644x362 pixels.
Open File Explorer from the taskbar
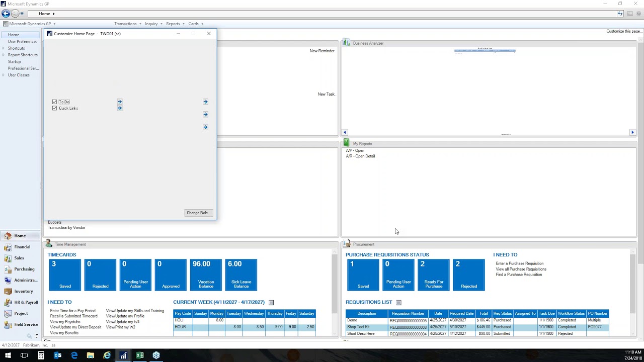(91, 355)
